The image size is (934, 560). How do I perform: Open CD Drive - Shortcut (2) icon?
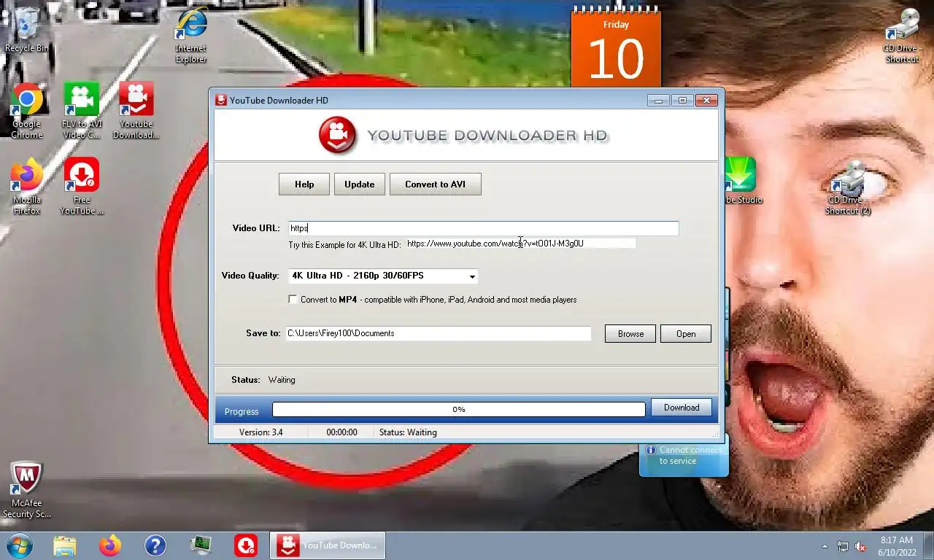click(848, 187)
